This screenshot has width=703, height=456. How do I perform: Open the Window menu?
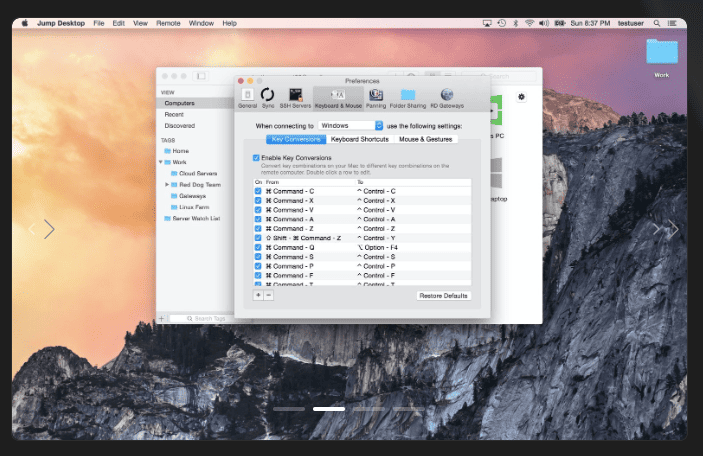click(201, 23)
